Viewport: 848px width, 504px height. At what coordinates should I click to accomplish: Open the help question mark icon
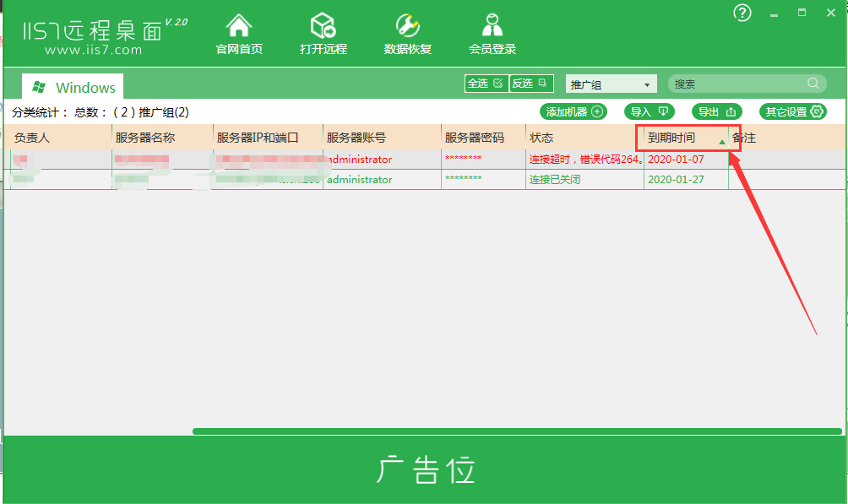click(x=742, y=14)
